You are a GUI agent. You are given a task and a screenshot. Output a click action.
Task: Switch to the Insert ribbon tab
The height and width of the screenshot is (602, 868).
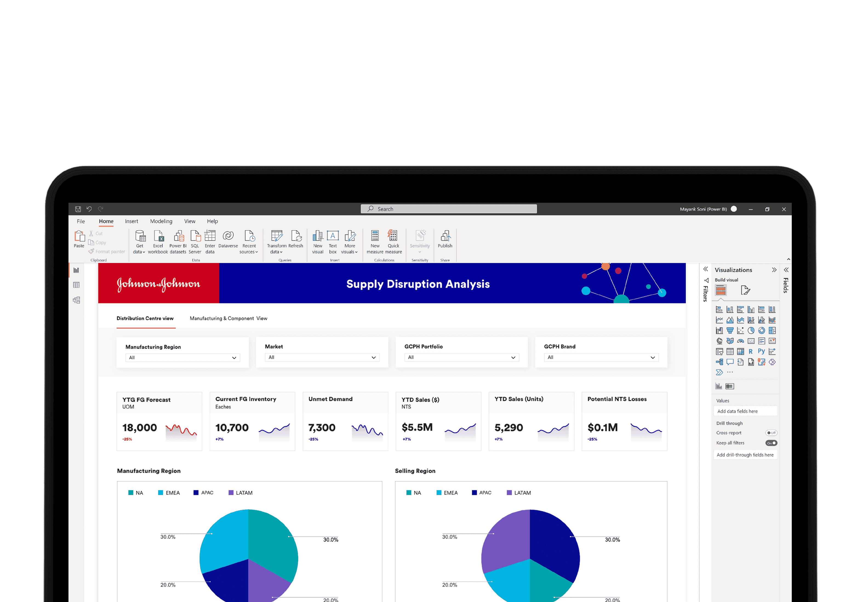[x=132, y=221]
